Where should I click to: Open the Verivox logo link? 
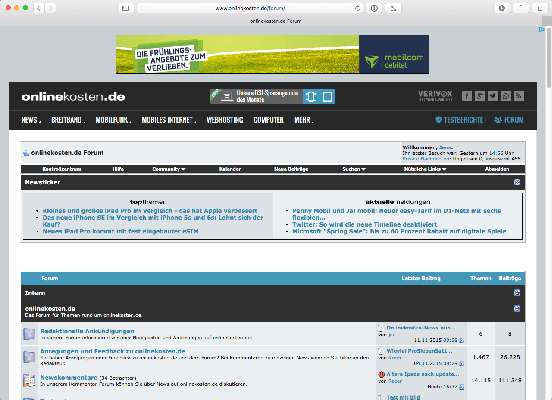[435, 95]
